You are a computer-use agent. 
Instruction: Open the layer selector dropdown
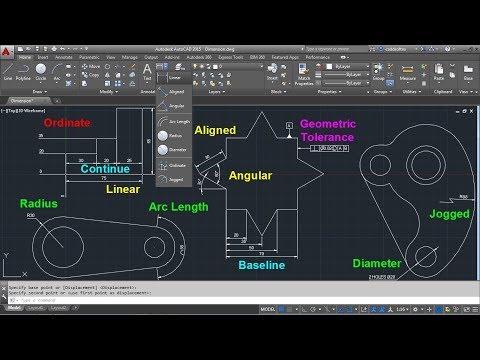tap(229, 67)
